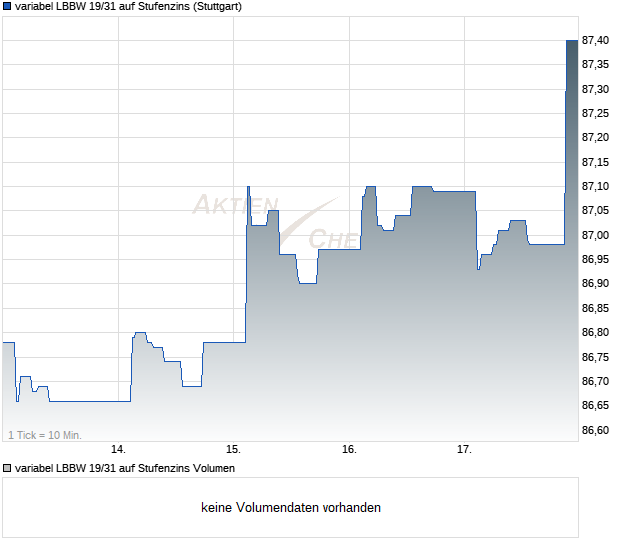Click the y-axis value '86,85'
Image resolution: width=620 pixels, height=546 pixels.
pyautogui.click(x=595, y=308)
